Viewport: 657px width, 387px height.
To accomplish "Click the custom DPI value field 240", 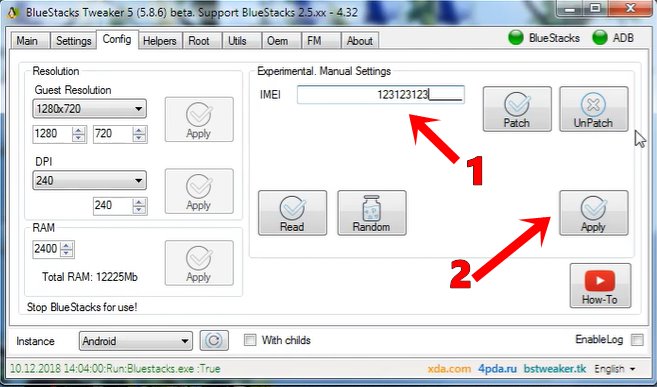I will (x=113, y=206).
